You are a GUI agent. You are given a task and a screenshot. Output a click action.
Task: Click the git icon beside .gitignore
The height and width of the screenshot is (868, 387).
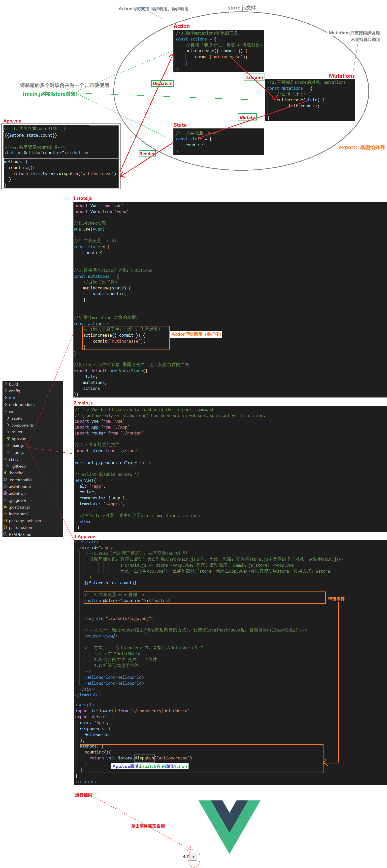click(x=5, y=500)
